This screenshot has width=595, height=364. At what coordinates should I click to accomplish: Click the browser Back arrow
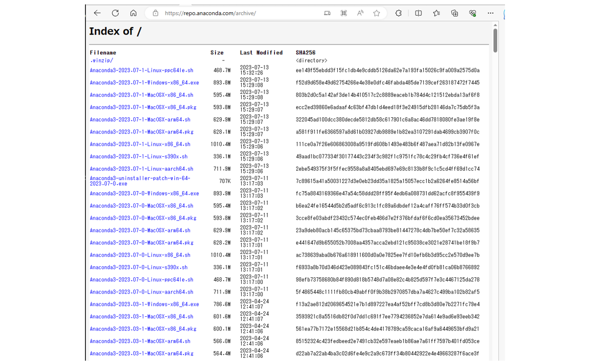pos(97,13)
